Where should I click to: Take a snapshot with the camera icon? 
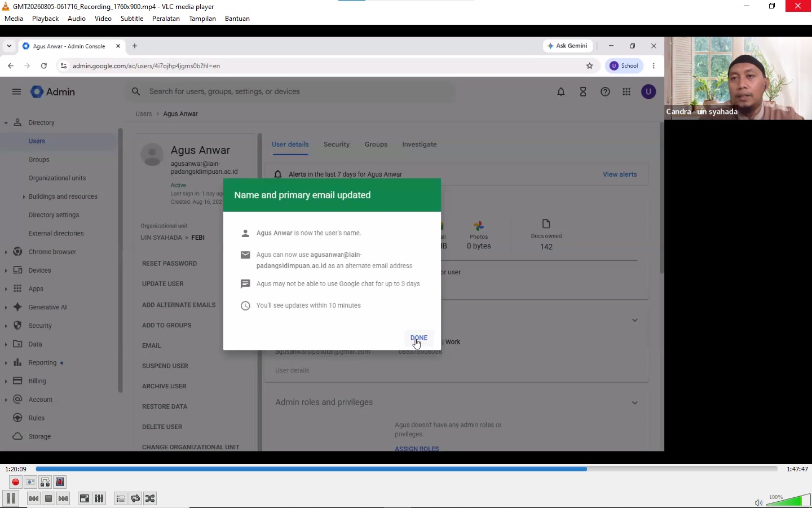[30, 482]
